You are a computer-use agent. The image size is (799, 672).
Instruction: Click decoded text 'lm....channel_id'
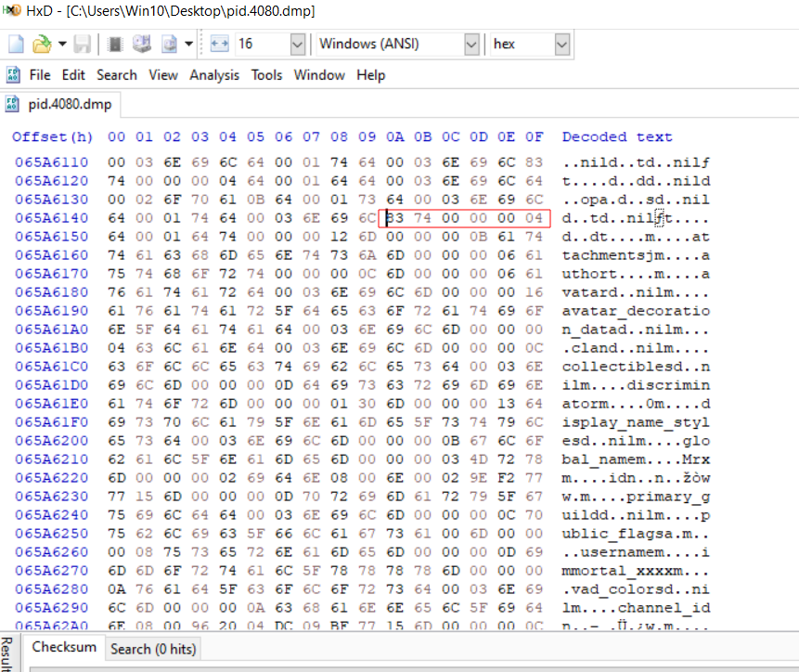coord(636,608)
